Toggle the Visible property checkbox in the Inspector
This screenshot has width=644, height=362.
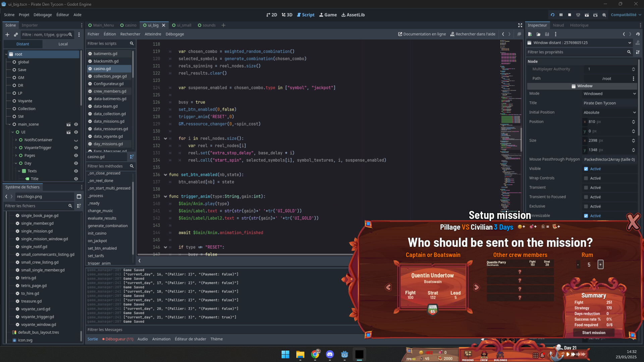tap(585, 169)
